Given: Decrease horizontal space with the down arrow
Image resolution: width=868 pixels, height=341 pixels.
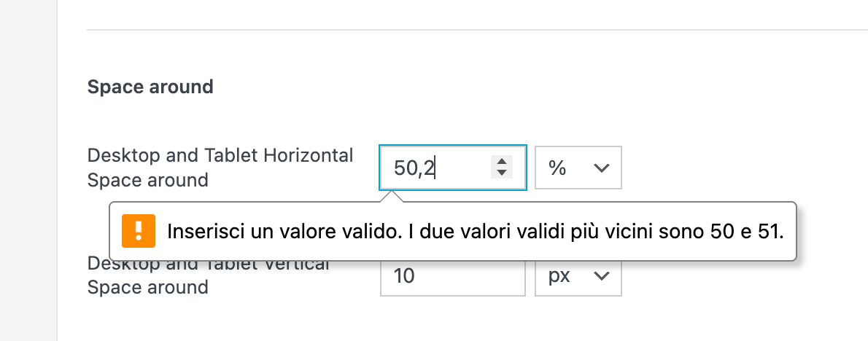Looking at the screenshot, I should (501, 173).
